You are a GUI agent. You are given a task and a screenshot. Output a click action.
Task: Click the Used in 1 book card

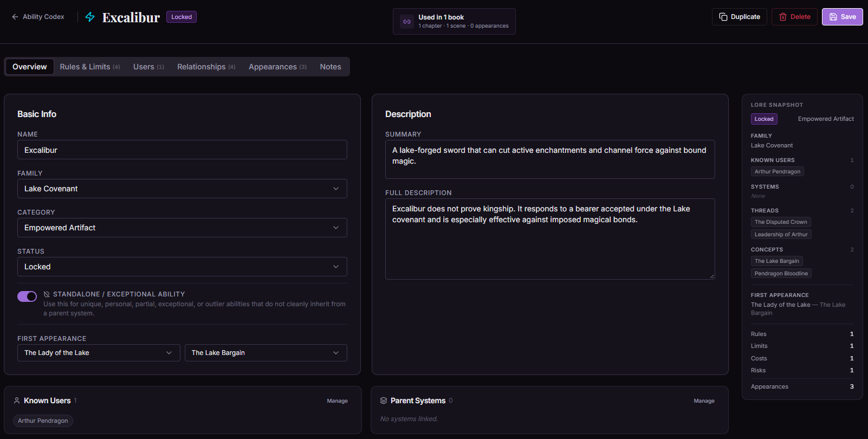pyautogui.click(x=454, y=21)
